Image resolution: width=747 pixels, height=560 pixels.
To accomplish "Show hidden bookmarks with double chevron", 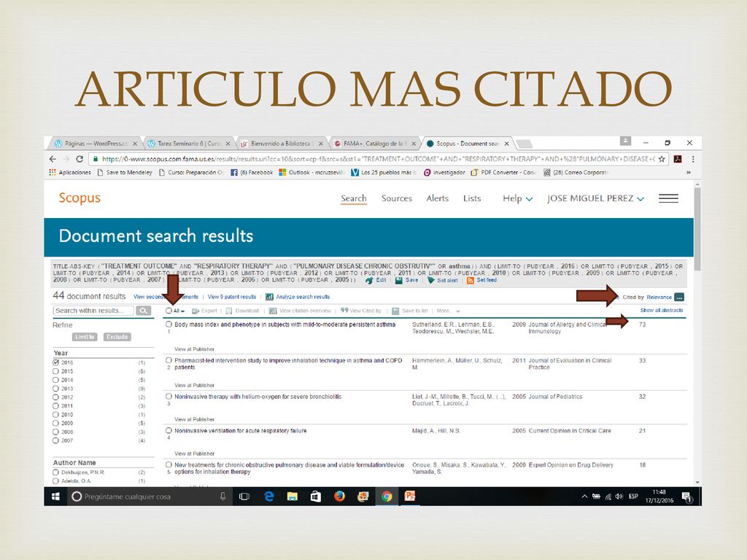I will [689, 172].
